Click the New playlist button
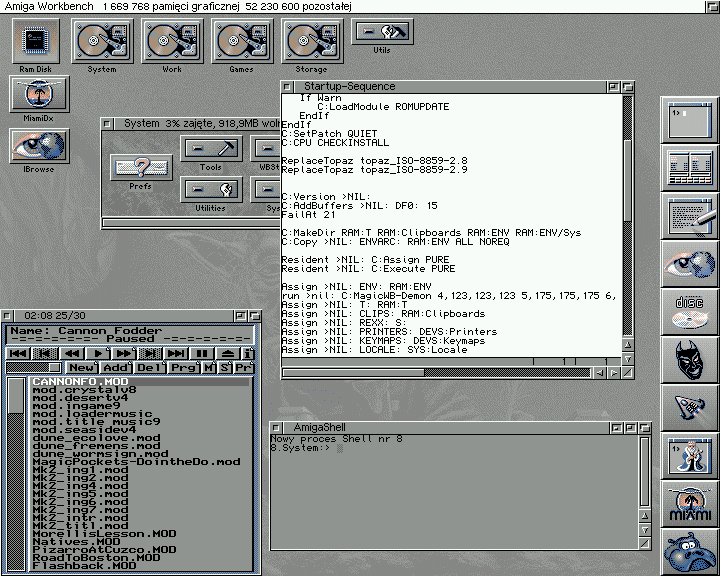 tap(82, 367)
